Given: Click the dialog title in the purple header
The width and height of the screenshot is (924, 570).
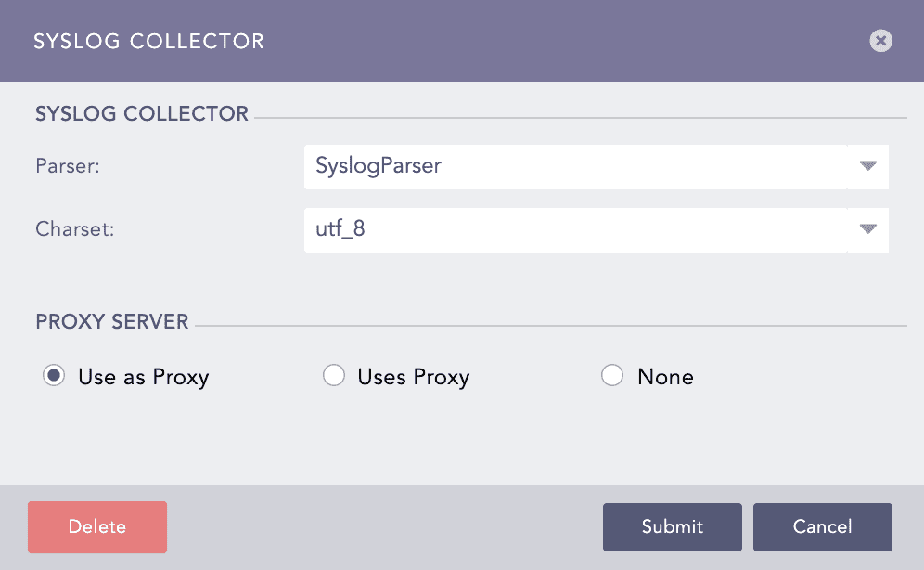Looking at the screenshot, I should pos(148,42).
